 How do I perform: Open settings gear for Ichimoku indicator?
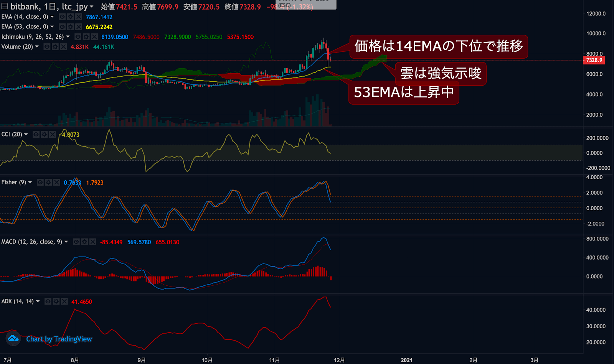[86, 37]
